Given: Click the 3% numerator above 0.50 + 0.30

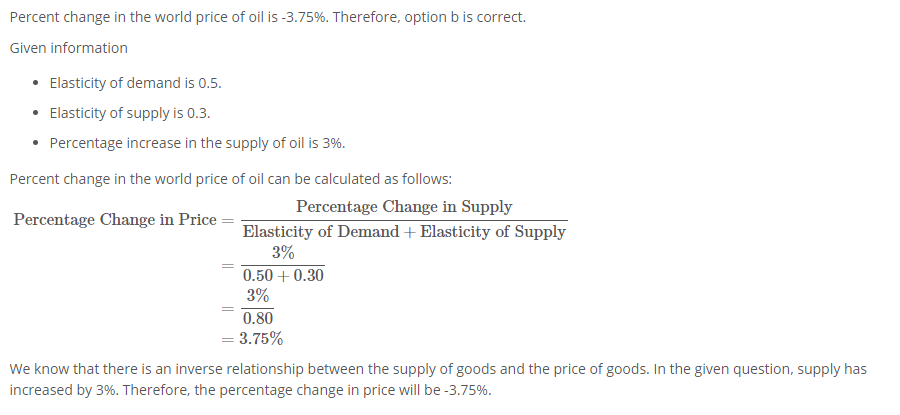Looking at the screenshot, I should click(283, 253).
